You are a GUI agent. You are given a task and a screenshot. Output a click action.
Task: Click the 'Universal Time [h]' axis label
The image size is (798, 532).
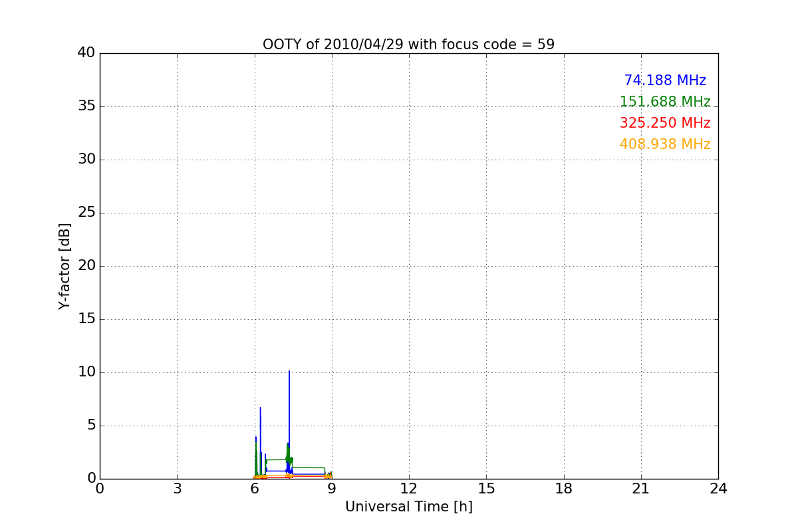click(x=408, y=507)
